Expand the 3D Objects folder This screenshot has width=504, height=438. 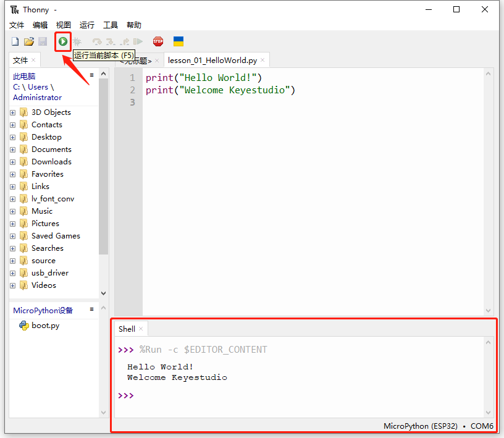click(12, 112)
